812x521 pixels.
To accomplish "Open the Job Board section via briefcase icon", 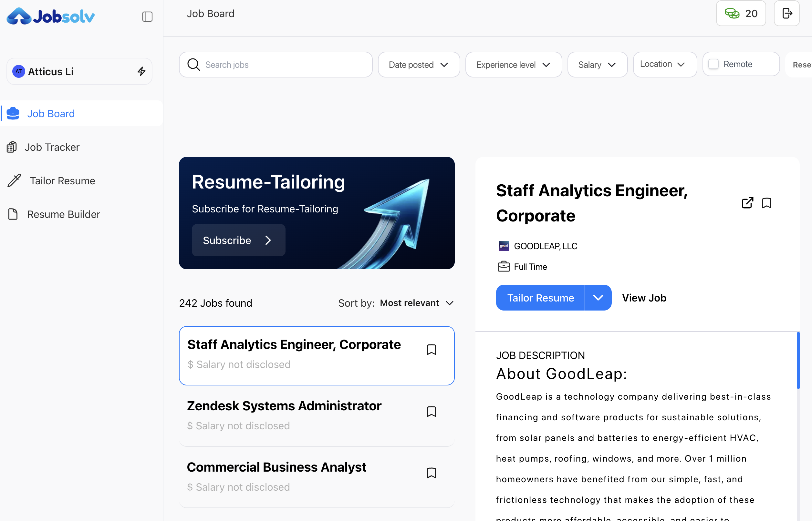I will tap(13, 113).
